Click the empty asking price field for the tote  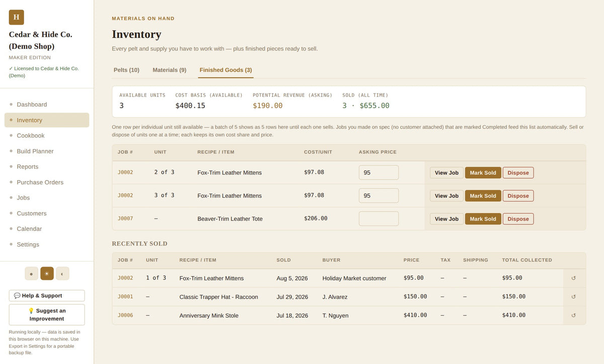point(379,219)
